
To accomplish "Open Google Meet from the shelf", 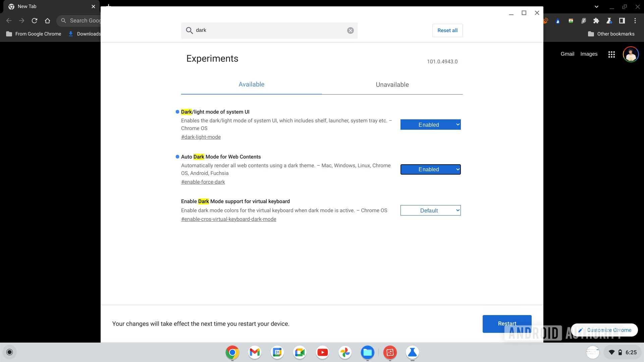I will 300,352.
